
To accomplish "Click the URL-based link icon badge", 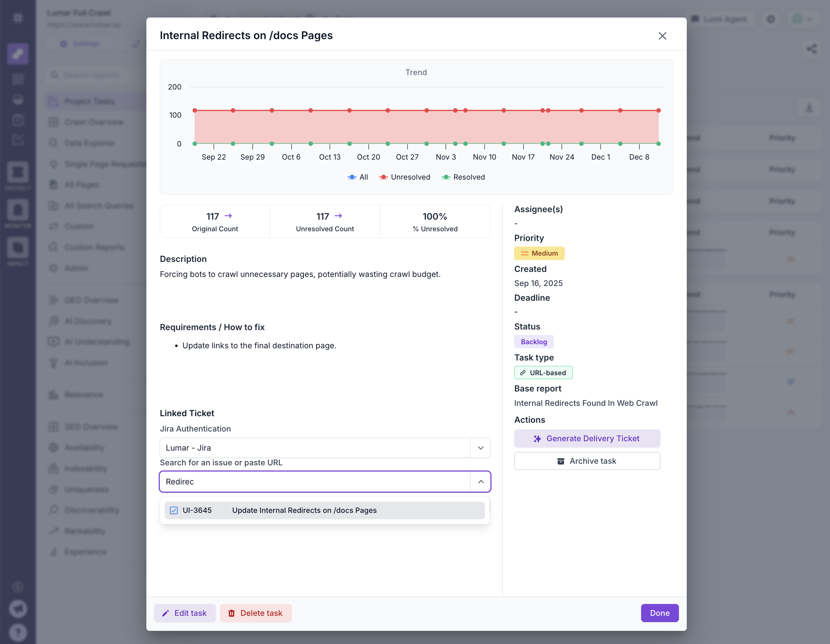I will pyautogui.click(x=523, y=373).
